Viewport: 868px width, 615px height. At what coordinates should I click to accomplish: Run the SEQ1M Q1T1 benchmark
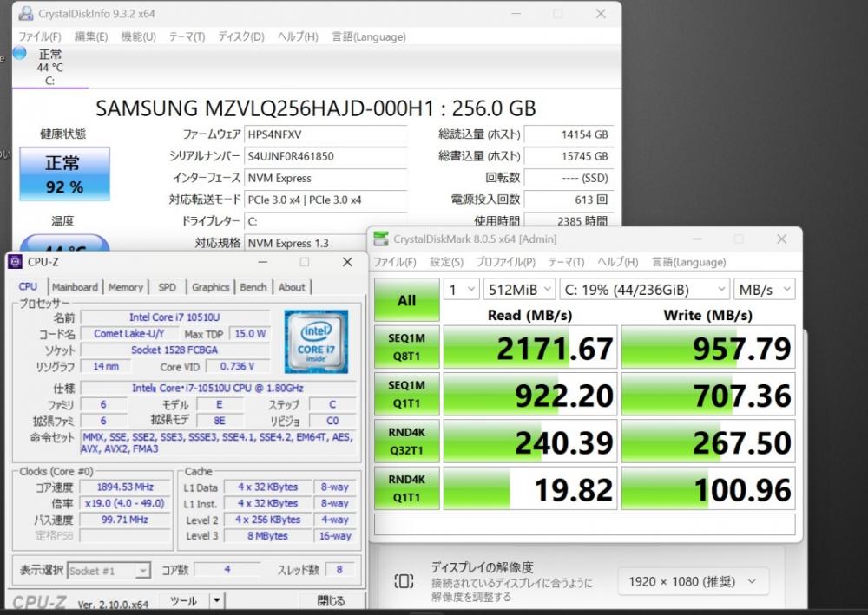407,394
